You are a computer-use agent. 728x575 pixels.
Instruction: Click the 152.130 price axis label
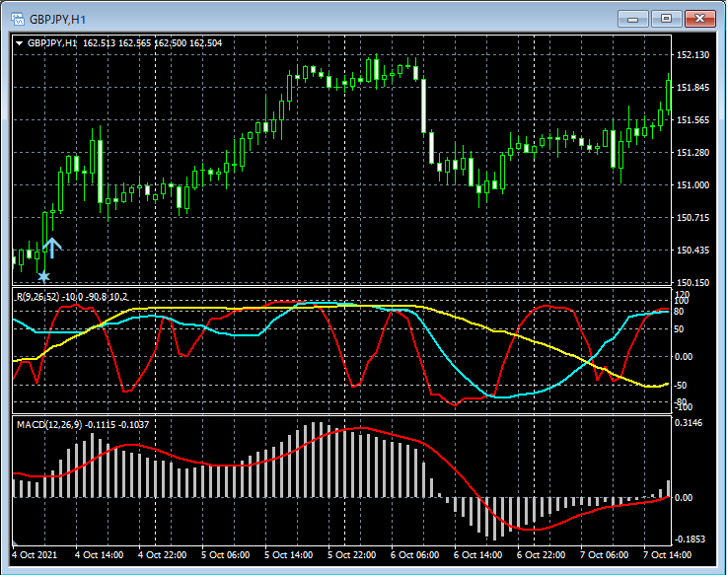pyautogui.click(x=693, y=55)
